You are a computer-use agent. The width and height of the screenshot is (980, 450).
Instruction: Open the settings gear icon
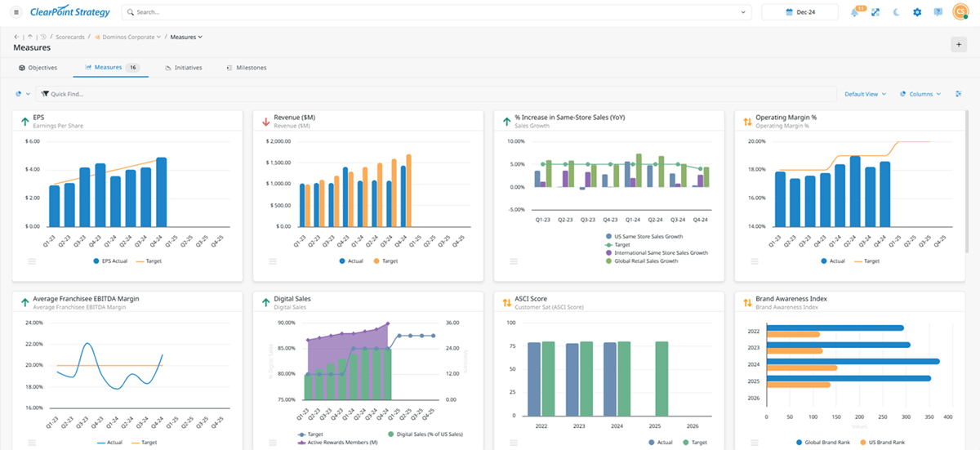click(917, 12)
